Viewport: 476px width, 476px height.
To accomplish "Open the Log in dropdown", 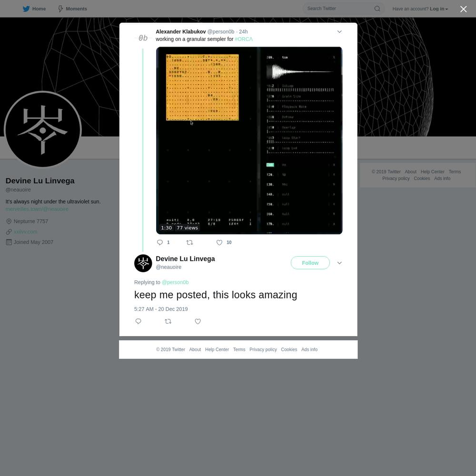I will [439, 9].
